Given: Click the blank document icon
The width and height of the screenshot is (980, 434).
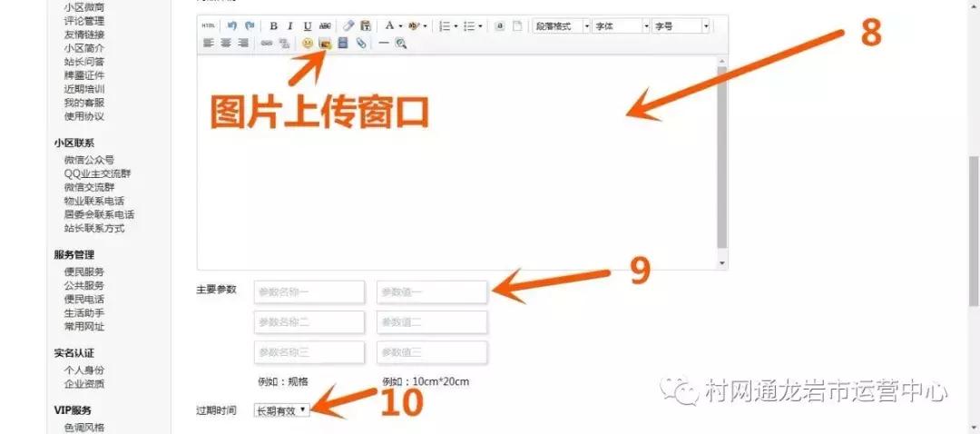Looking at the screenshot, I should pos(517,25).
